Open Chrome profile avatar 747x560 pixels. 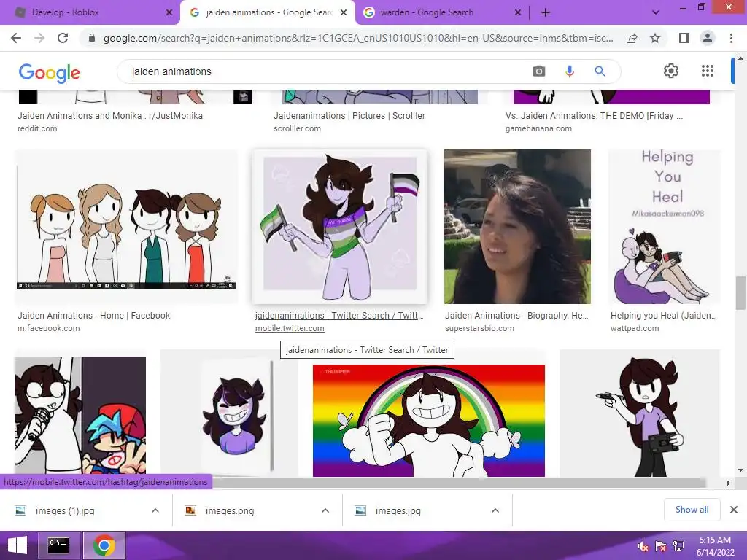[x=708, y=38]
